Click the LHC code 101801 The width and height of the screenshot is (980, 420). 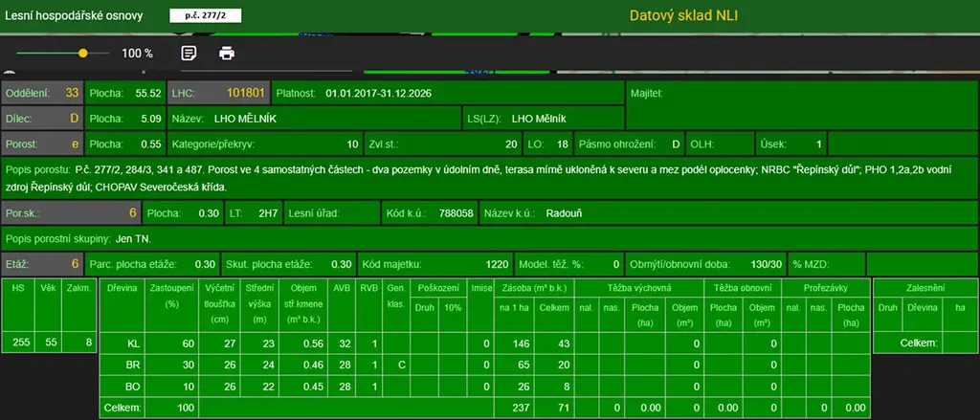click(245, 94)
